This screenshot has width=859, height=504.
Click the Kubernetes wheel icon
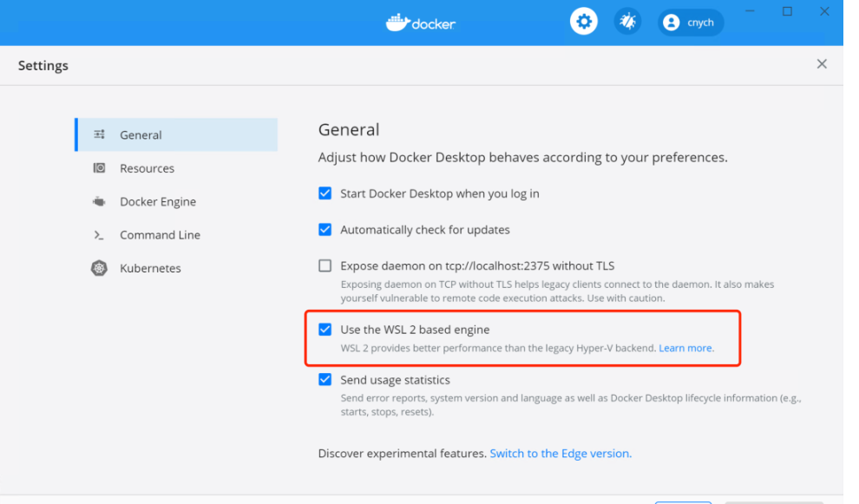pyautogui.click(x=99, y=268)
